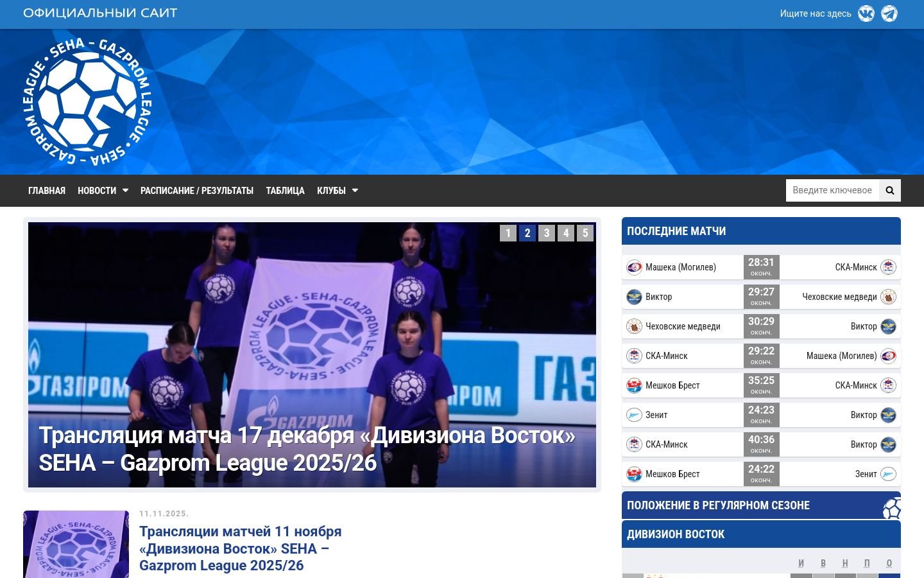Switch slider to slide 4
Screen dimensions: 924x578
pyautogui.click(x=566, y=233)
